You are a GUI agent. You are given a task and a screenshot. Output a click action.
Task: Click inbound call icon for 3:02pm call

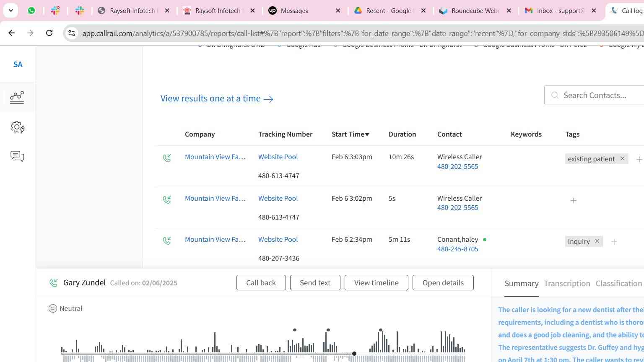[167, 199]
